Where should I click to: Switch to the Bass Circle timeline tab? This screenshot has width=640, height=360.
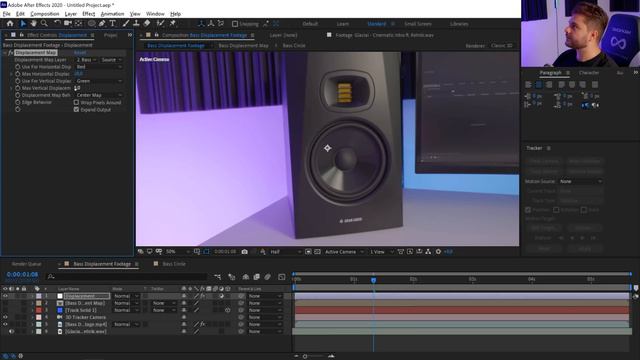(174, 264)
